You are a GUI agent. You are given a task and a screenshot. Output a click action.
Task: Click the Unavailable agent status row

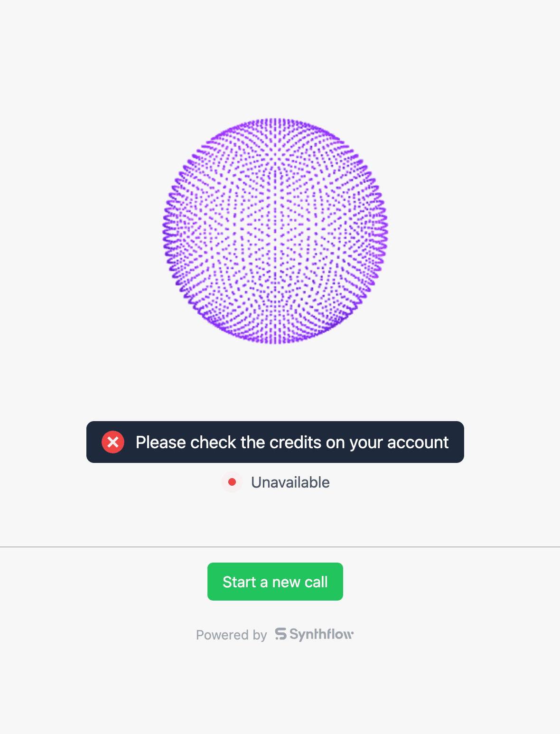coord(275,482)
